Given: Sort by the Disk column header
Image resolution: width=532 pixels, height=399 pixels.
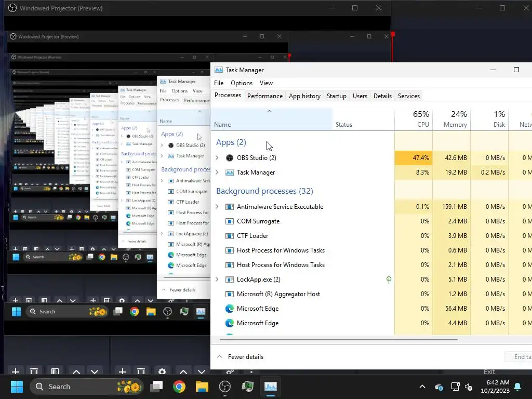Looking at the screenshot, I should click(489, 119).
